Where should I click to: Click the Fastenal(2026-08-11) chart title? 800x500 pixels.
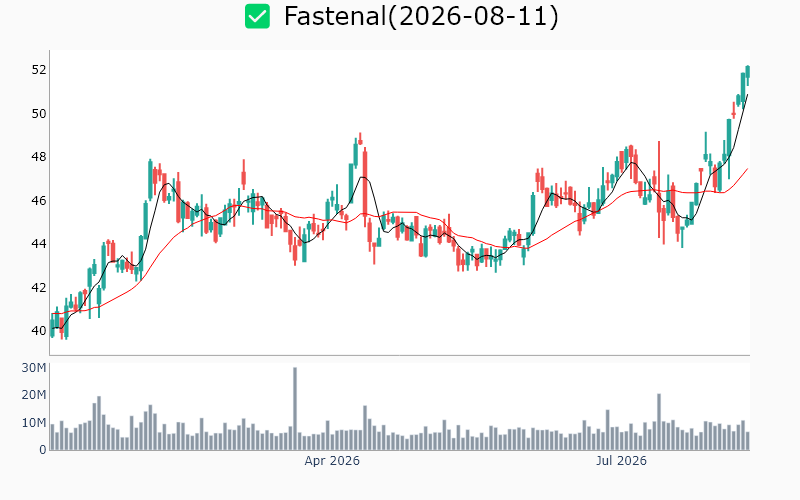tap(421, 16)
